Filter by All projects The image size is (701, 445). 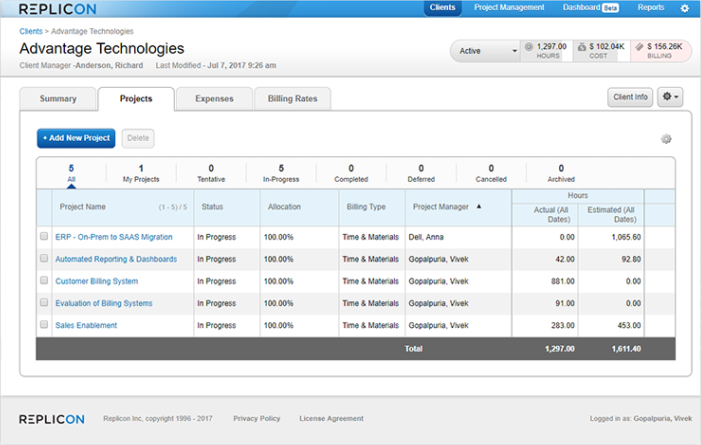(71, 173)
